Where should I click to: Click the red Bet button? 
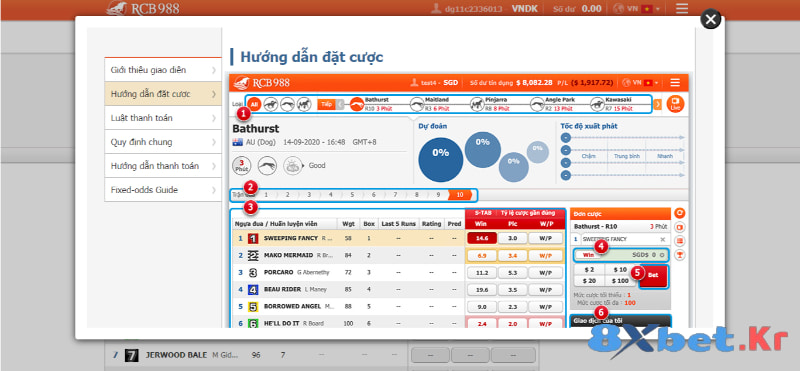[x=653, y=275]
